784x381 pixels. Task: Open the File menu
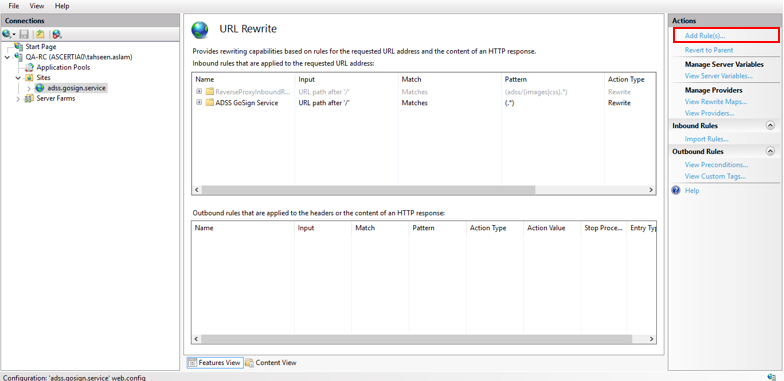tap(14, 6)
